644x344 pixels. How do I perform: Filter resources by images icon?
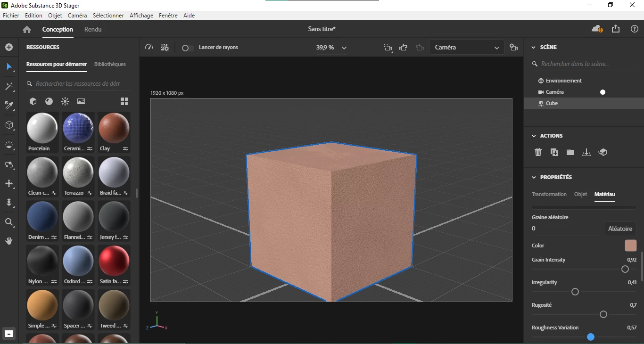point(81,101)
